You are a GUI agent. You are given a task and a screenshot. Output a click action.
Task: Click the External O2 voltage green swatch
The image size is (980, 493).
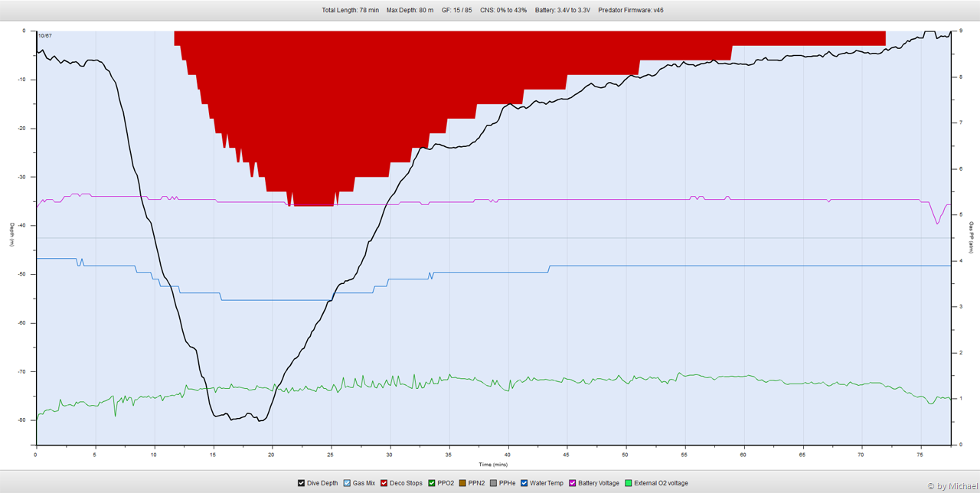point(629,483)
